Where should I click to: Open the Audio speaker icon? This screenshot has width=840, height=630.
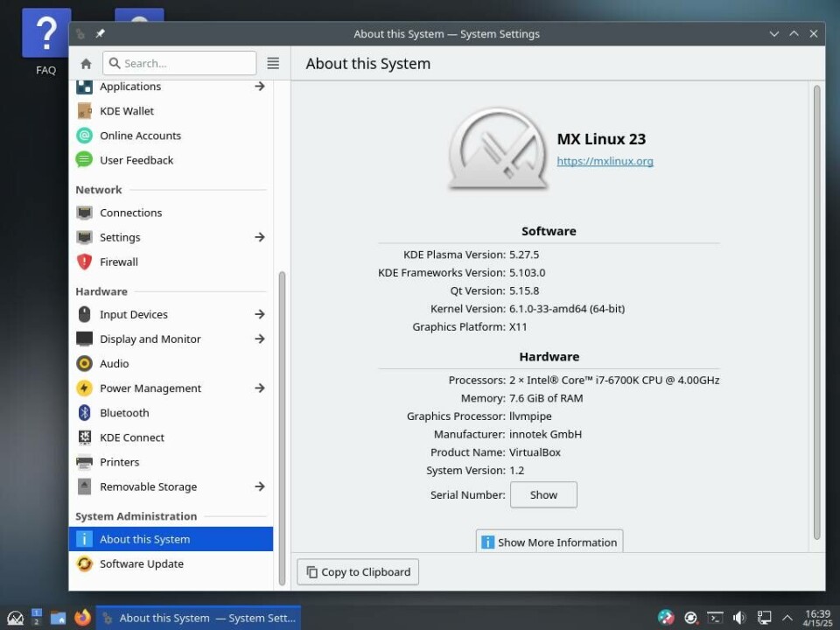coord(84,364)
